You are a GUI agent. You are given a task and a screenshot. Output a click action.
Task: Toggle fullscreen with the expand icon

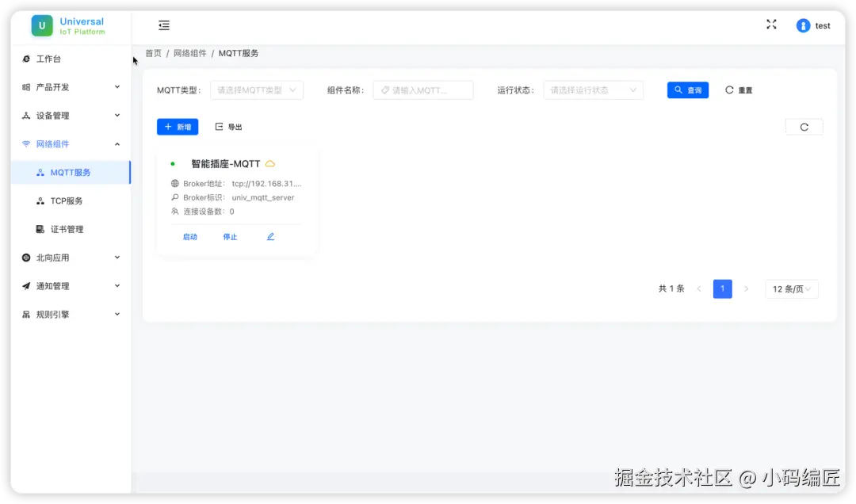click(x=771, y=25)
